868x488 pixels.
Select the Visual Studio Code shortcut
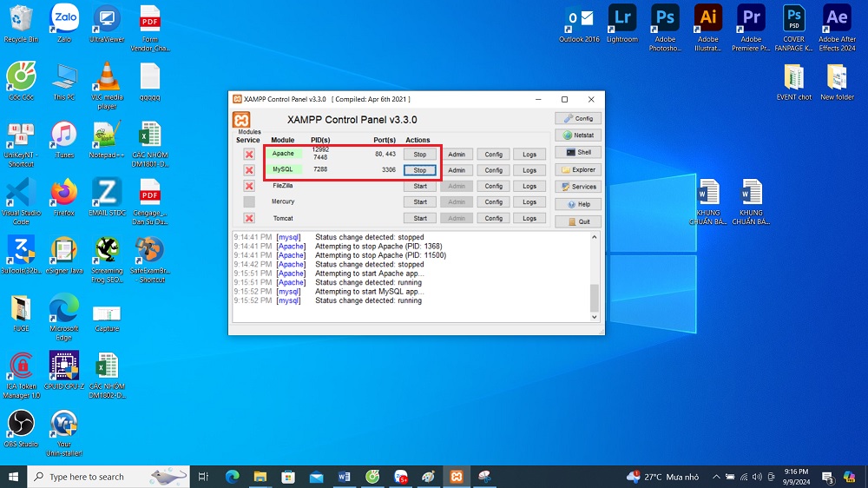tap(21, 201)
